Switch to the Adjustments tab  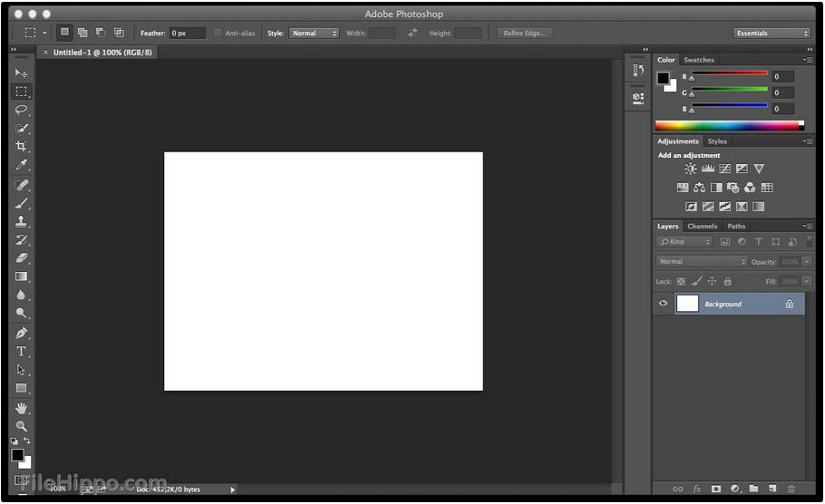(678, 141)
